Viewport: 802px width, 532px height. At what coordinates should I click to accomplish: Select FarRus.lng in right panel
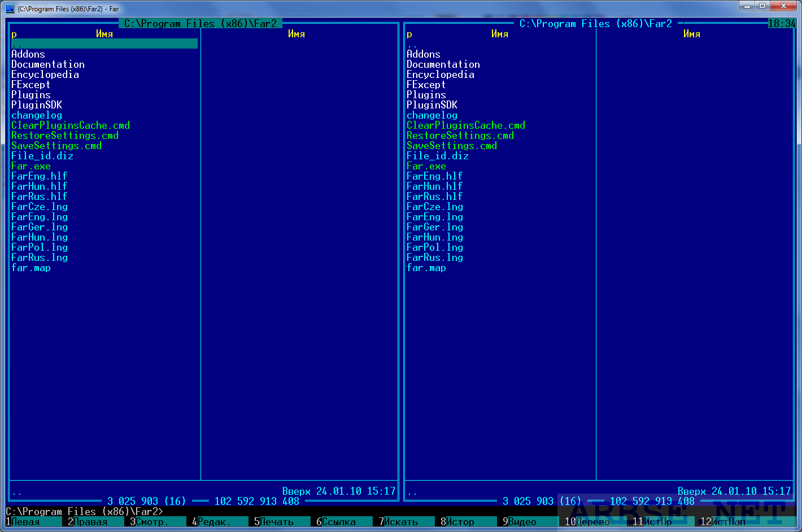[x=435, y=258]
